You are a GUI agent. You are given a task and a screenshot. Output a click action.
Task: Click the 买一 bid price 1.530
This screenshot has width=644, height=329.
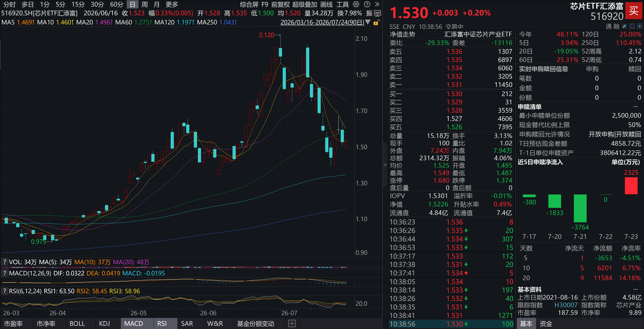[454, 94]
